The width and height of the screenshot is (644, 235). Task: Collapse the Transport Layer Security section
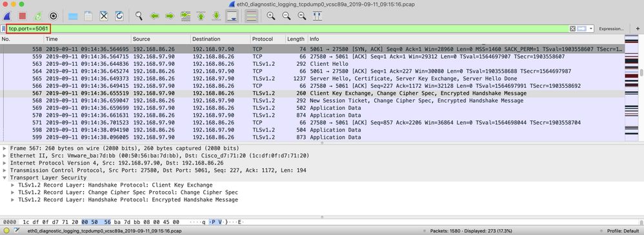point(5,178)
